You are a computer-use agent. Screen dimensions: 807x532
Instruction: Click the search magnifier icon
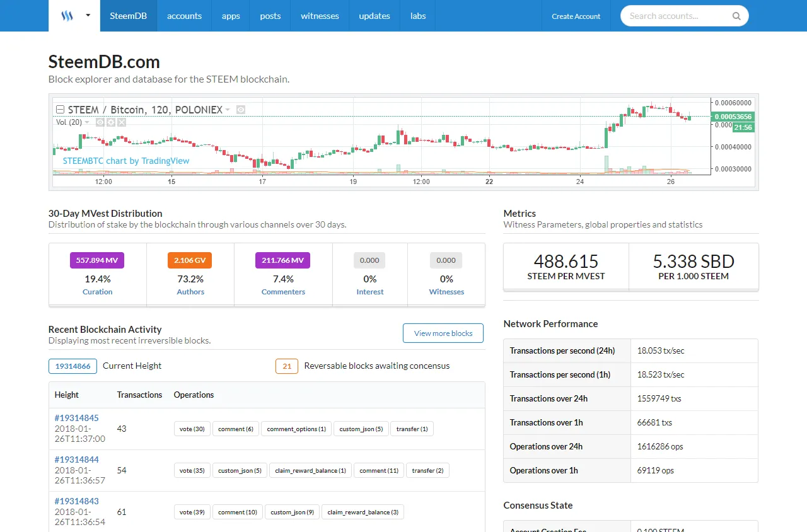click(x=736, y=16)
